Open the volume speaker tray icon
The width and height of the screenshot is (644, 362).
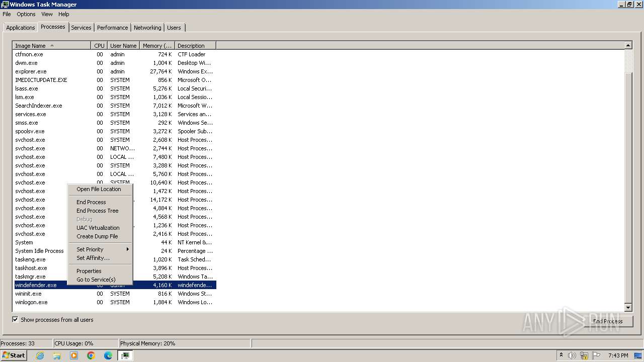point(572,355)
